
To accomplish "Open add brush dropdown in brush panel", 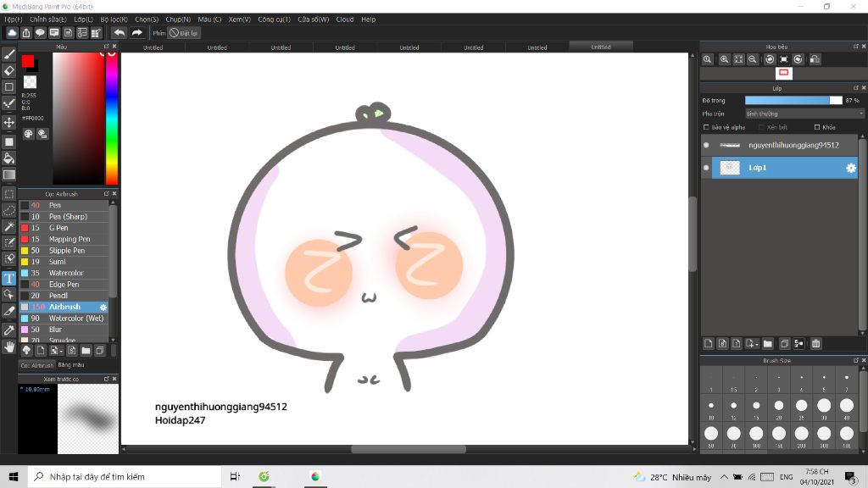I will 57,350.
